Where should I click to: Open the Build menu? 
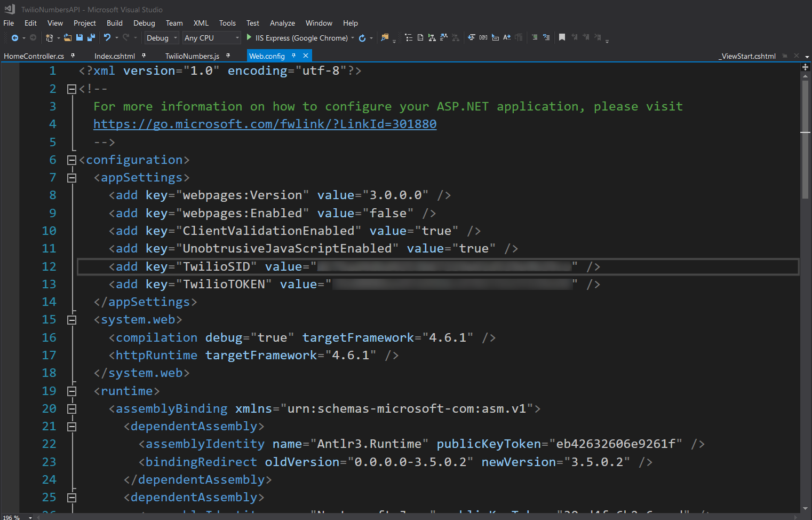[x=115, y=23]
